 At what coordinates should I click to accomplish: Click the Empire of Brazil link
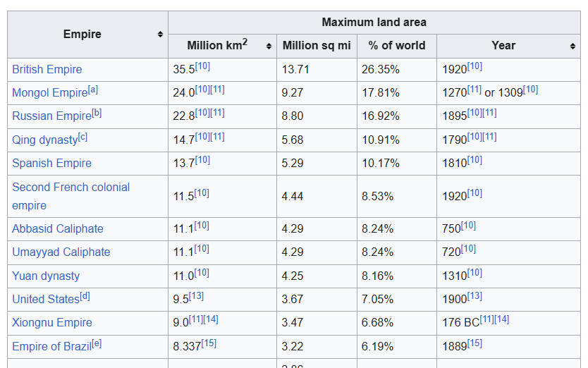(51, 346)
